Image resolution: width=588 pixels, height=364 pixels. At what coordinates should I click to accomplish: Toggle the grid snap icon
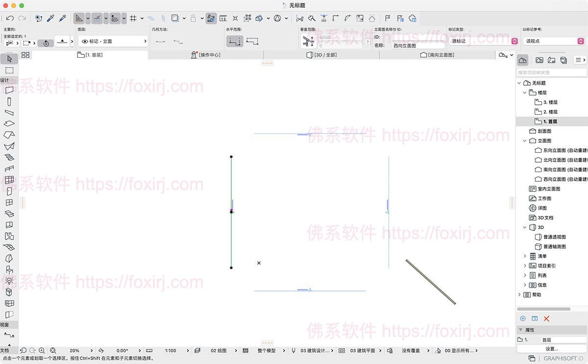point(133,18)
